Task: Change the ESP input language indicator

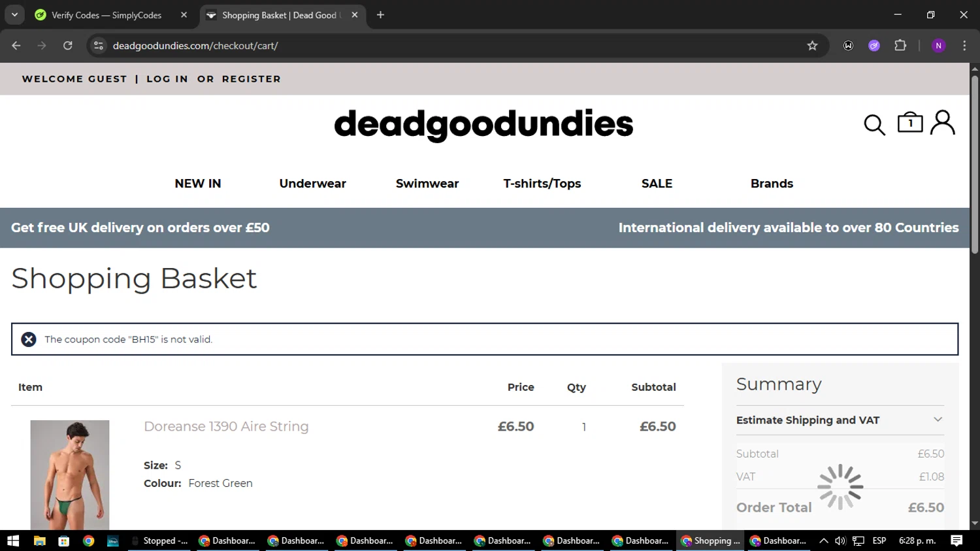Action: point(879,541)
